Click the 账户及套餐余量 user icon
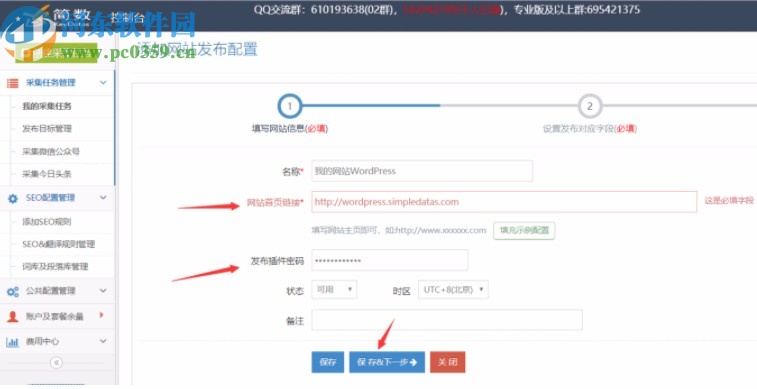The height and width of the screenshot is (389, 757). (13, 317)
